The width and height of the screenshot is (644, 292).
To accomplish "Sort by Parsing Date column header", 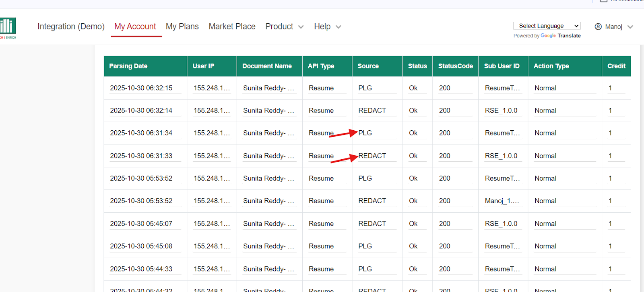I will 128,66.
